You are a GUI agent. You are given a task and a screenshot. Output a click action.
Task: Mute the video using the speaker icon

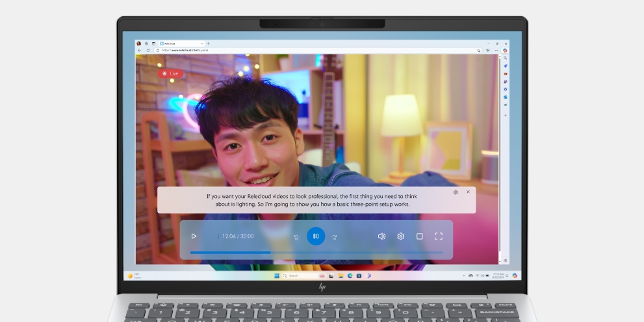(x=381, y=236)
